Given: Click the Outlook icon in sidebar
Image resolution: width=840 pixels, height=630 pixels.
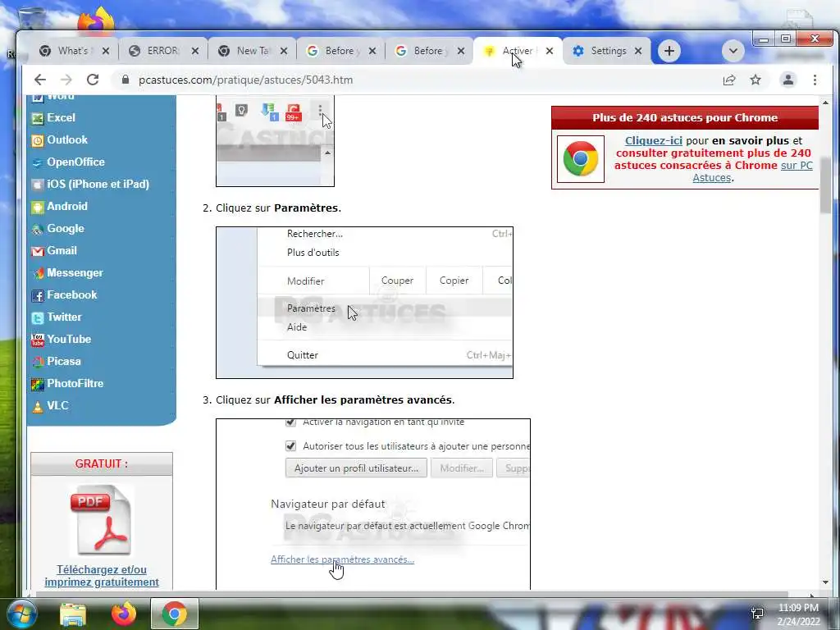Looking at the screenshot, I should click(38, 141).
